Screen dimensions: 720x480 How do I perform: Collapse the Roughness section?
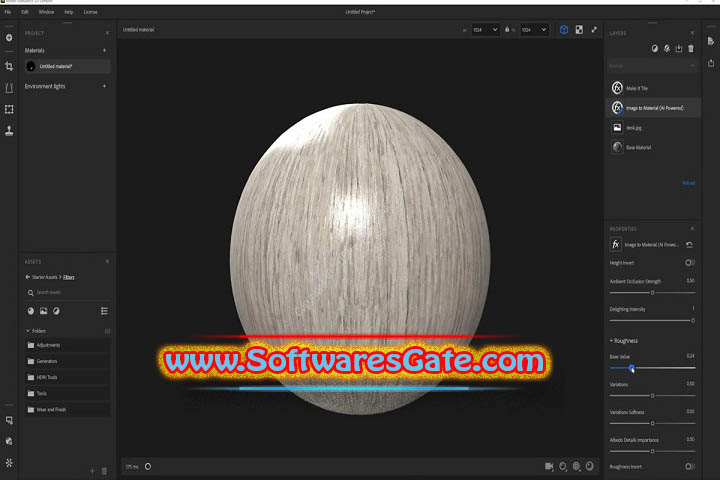coord(611,341)
